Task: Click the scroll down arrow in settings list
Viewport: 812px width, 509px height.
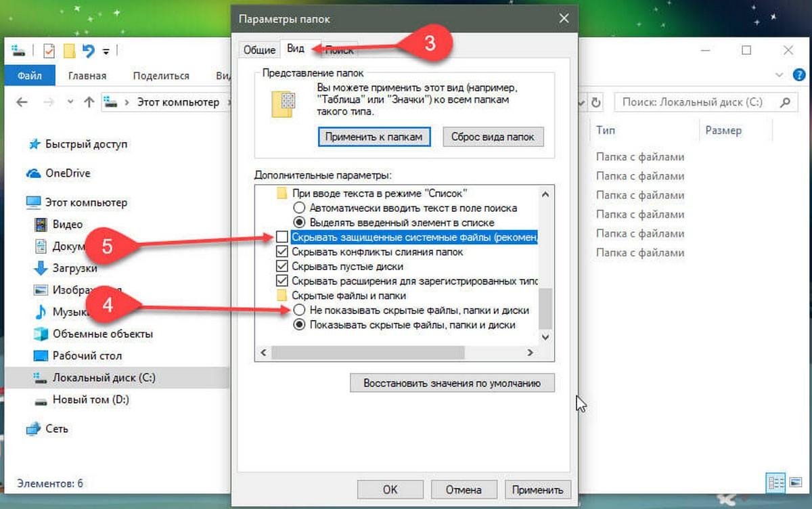Action: (547, 336)
